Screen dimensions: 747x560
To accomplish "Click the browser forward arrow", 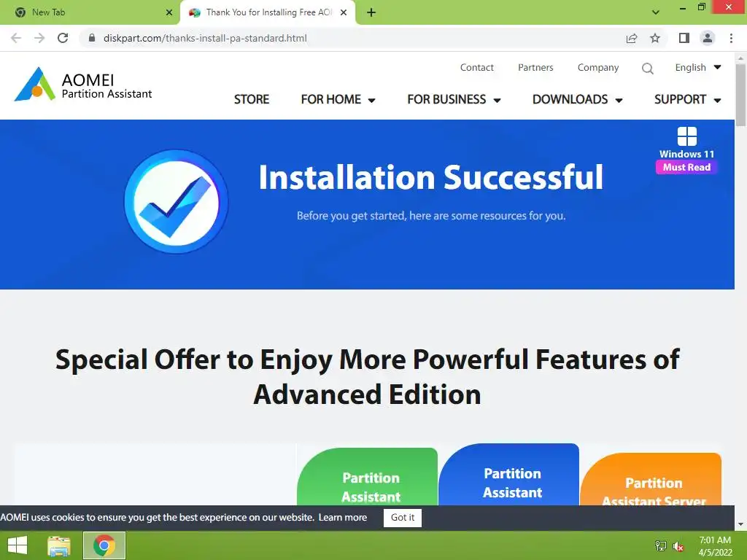I will pos(39,38).
